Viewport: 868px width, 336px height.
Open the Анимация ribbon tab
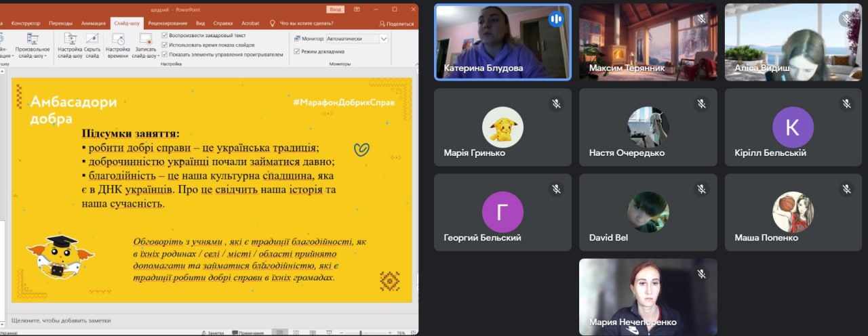[x=94, y=23]
